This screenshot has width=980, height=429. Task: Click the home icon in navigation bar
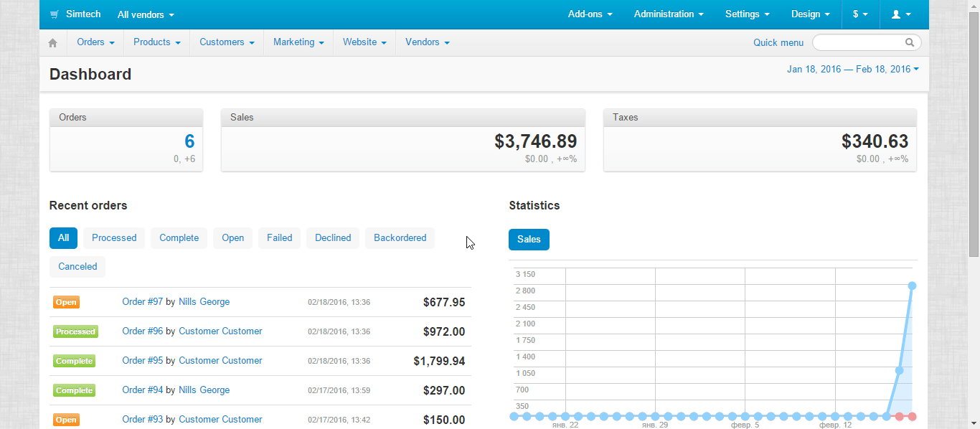(53, 43)
